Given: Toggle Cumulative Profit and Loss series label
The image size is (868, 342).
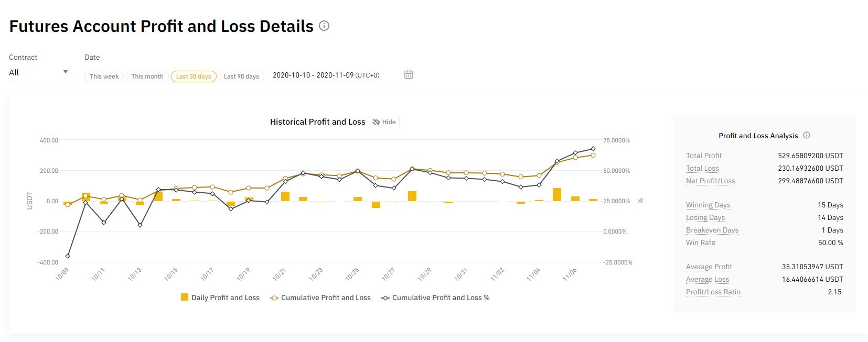Looking at the screenshot, I should (326, 297).
